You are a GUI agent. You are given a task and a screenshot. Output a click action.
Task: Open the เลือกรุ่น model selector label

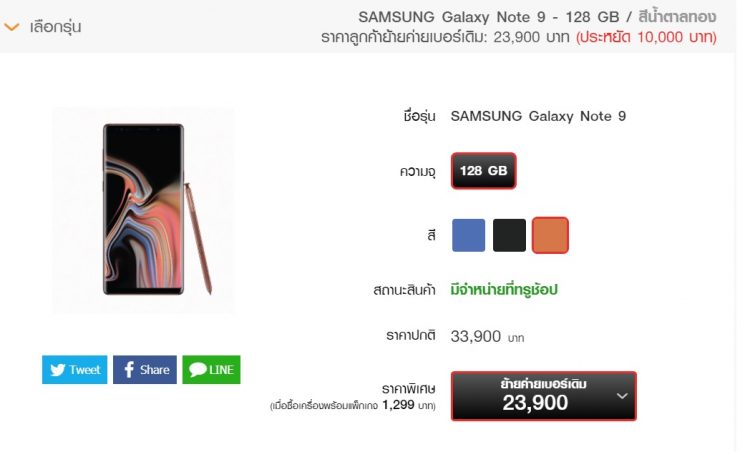[x=55, y=27]
